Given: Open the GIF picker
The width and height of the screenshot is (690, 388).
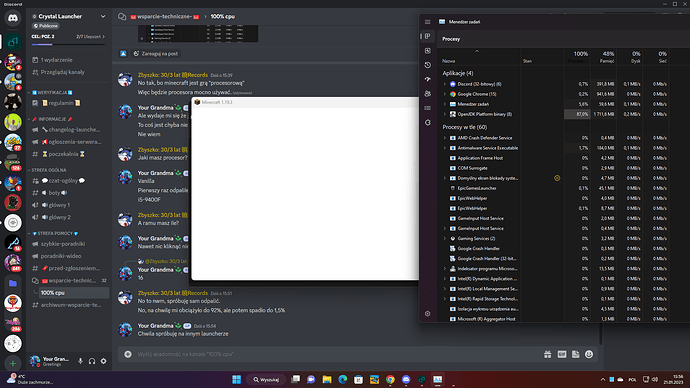Looking at the screenshot, I should tap(562, 355).
